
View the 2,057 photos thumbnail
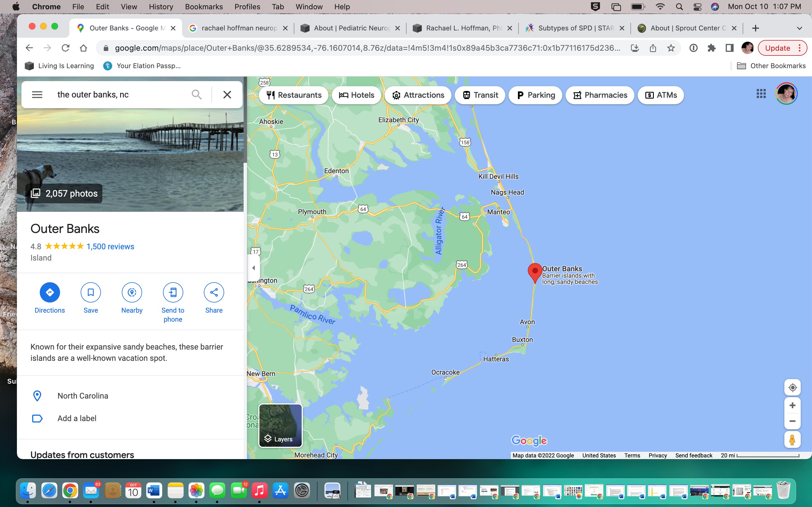(64, 194)
